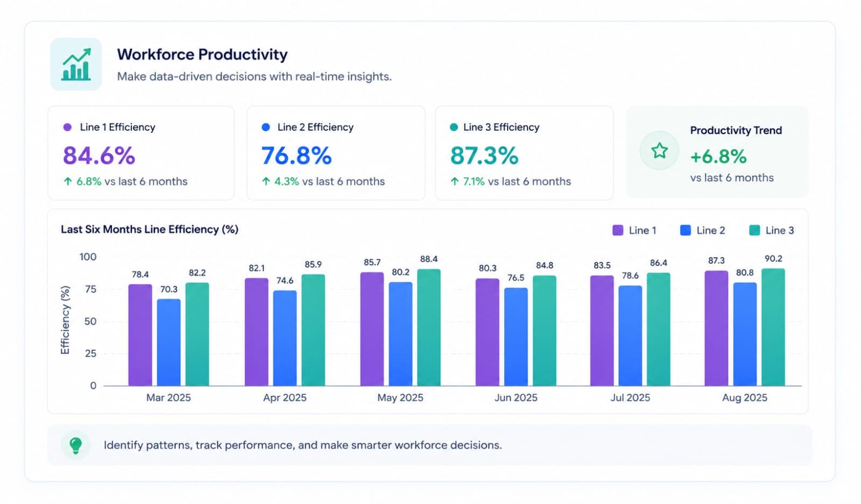Screen dimensions: 861x504
Task: Click the Jul 2025 Line 1 bar labeled 83.5
Action: pyautogui.click(x=602, y=331)
